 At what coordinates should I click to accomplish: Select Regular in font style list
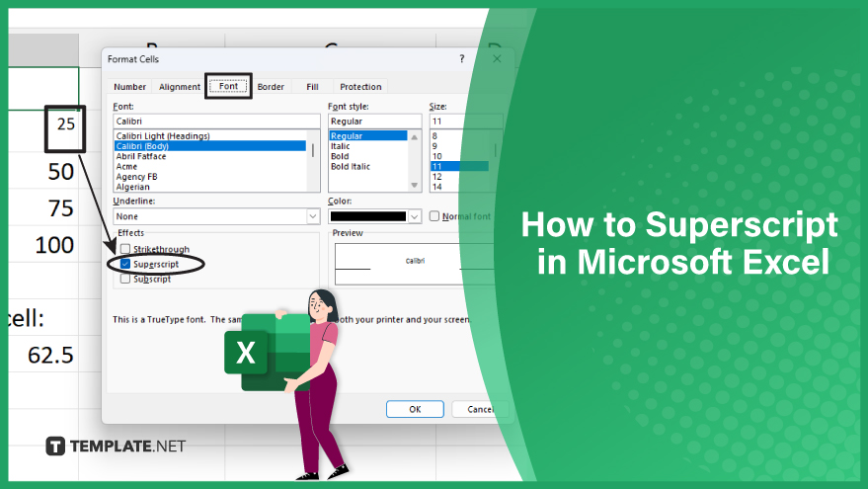pyautogui.click(x=368, y=135)
